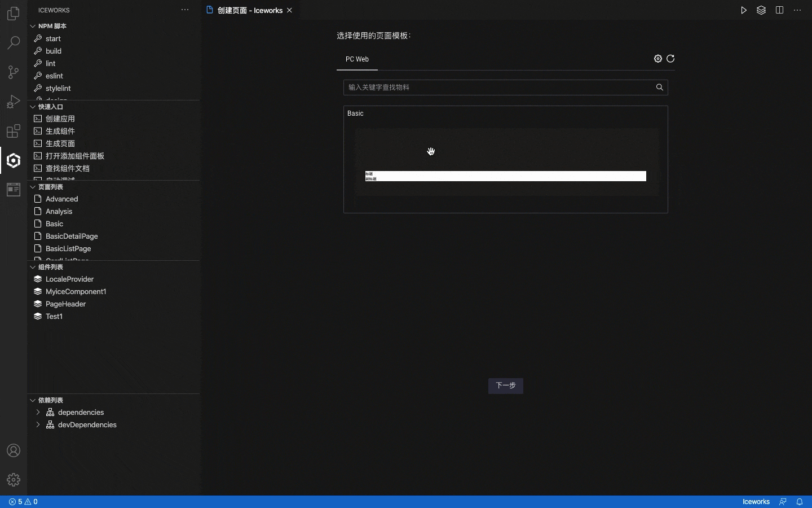
Task: Open notifications bell in status bar
Action: click(x=800, y=502)
